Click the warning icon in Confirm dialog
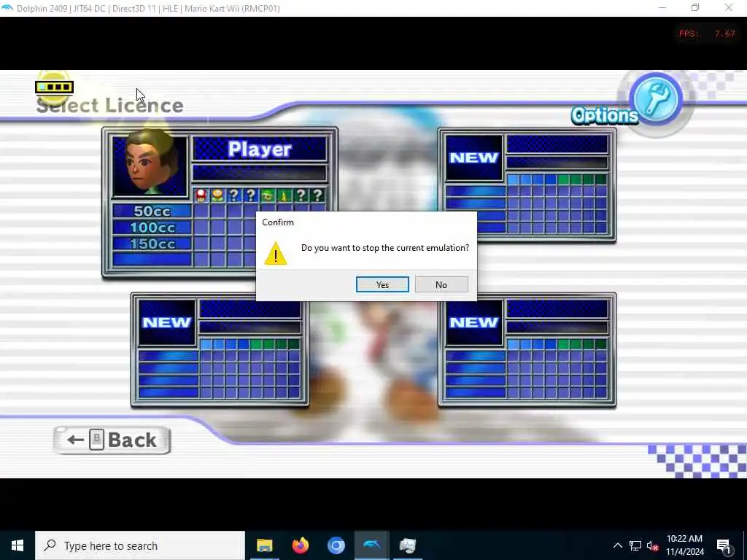Screen dimensions: 747x560 coord(276,253)
